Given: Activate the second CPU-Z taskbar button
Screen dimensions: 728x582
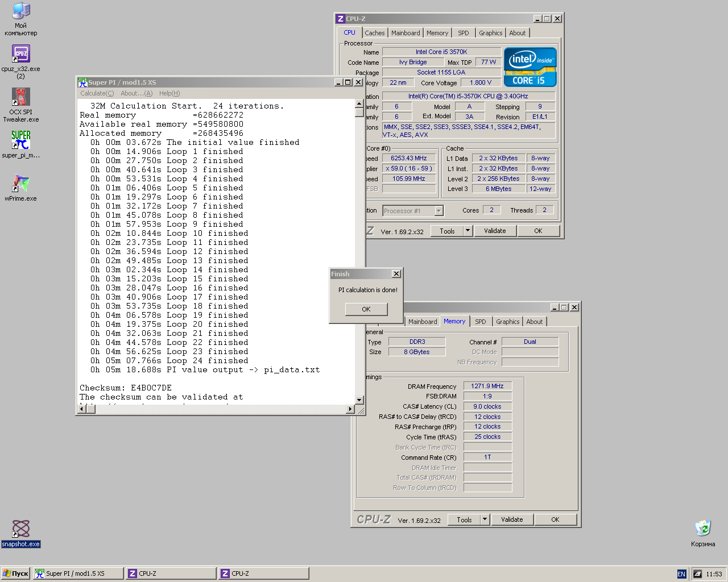Looking at the screenshot, I should 263,573.
